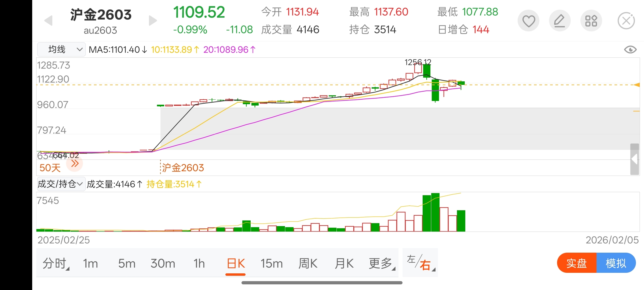Open the pencil drawing tool icon

pyautogui.click(x=559, y=21)
